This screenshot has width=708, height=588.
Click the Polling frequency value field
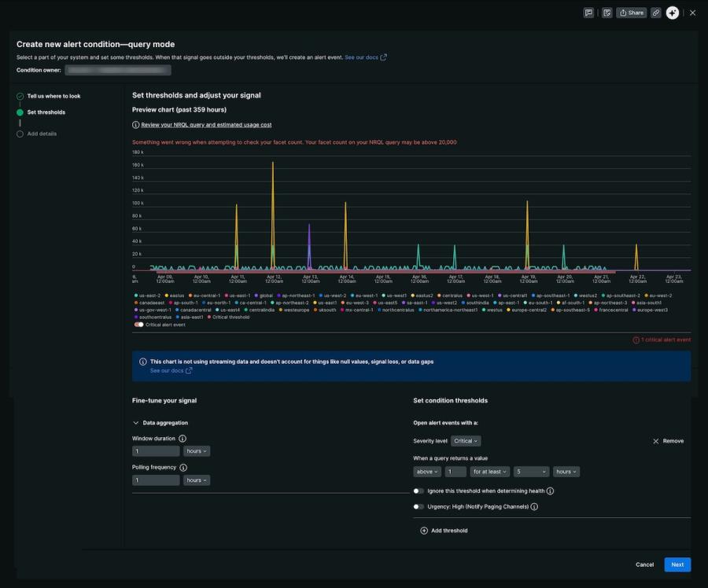(156, 480)
